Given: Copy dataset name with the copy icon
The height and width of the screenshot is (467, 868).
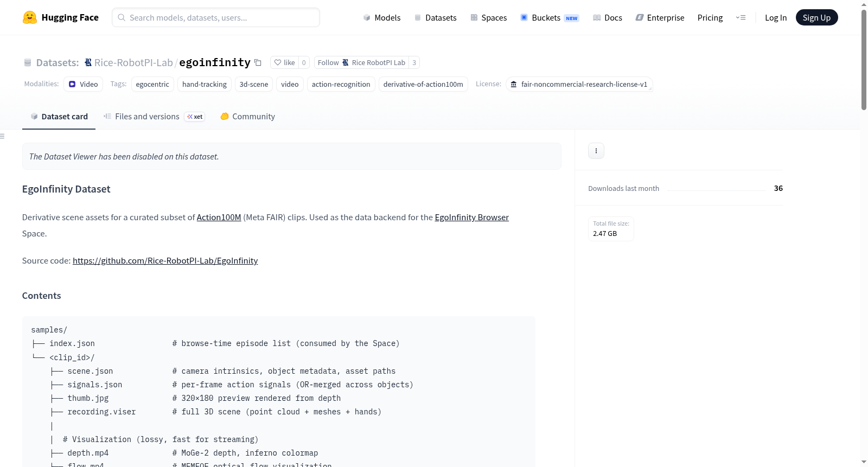Looking at the screenshot, I should (258, 62).
